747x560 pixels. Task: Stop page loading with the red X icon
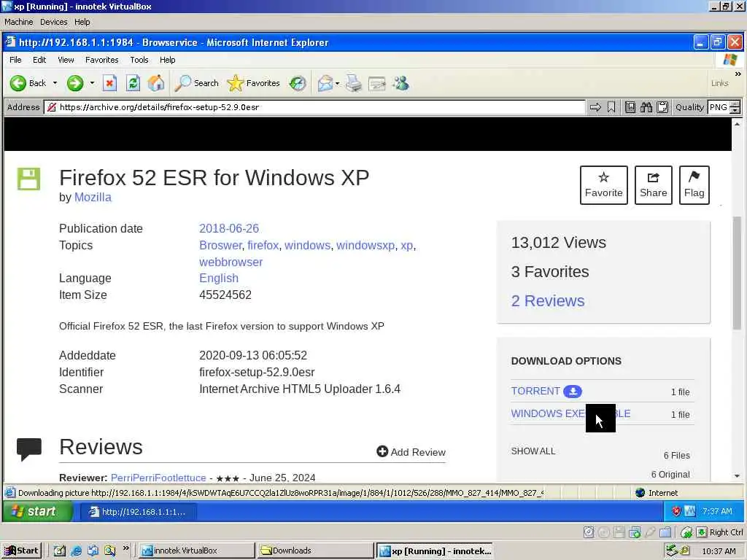click(109, 83)
